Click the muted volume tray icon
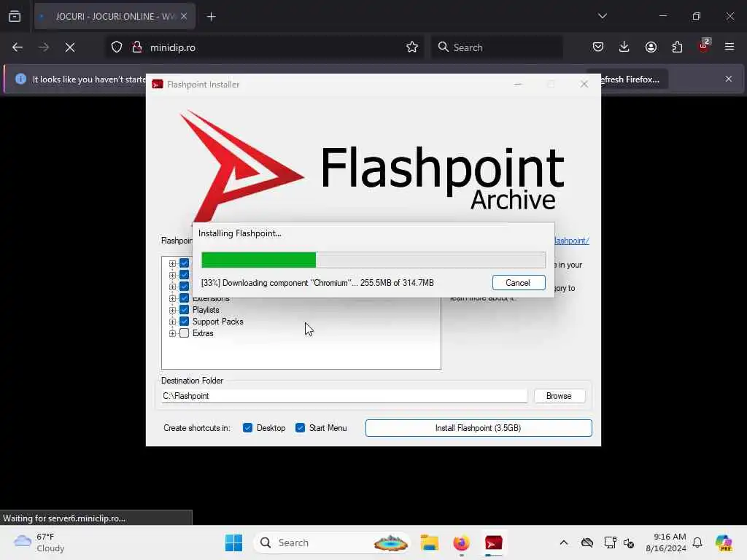Image resolution: width=747 pixels, height=560 pixels. [629, 542]
